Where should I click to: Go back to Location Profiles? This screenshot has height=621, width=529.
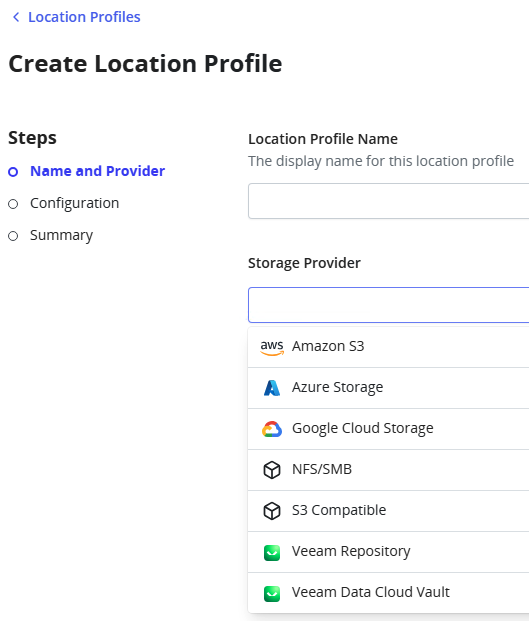(84, 17)
